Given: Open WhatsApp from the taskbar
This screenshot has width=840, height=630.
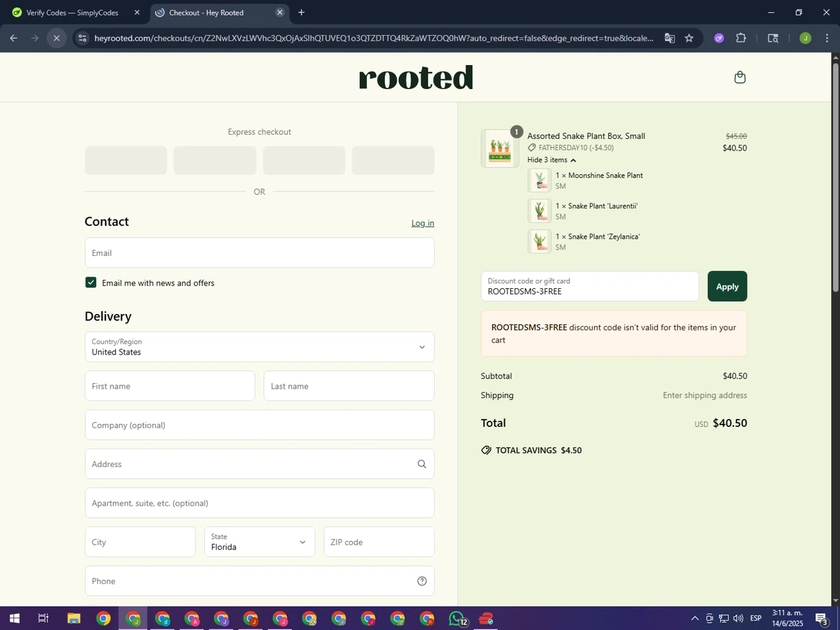Looking at the screenshot, I should click(457, 618).
